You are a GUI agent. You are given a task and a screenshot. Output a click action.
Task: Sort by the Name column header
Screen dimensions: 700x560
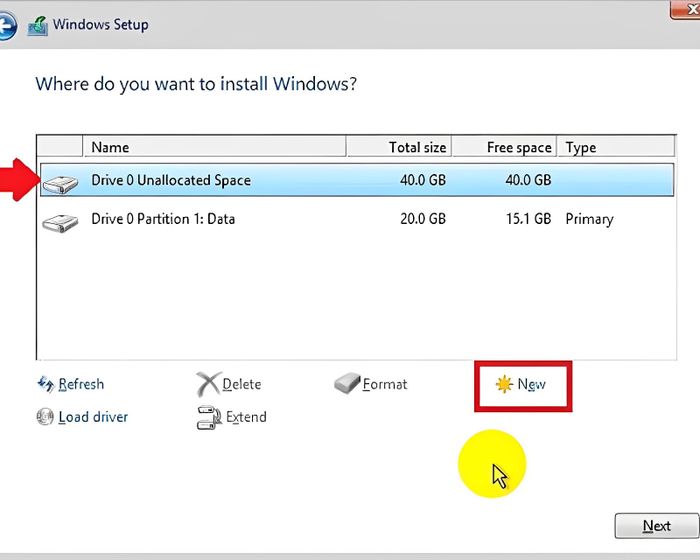click(214, 147)
